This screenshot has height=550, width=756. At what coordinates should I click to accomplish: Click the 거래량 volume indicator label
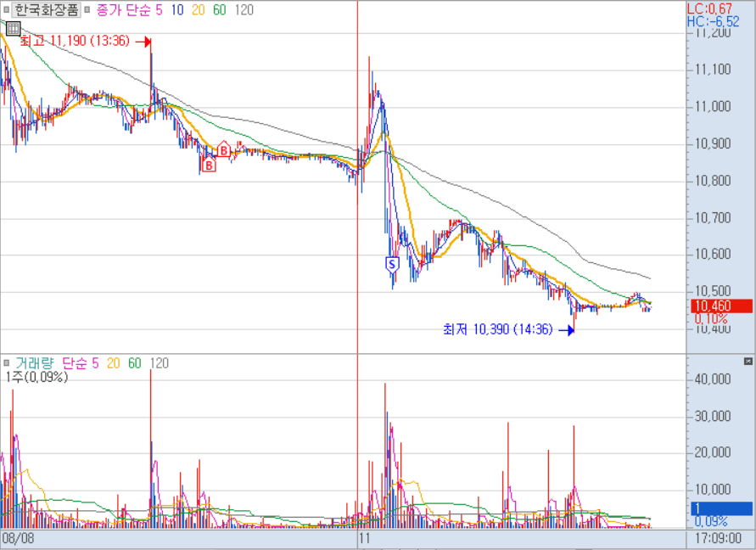click(x=35, y=363)
